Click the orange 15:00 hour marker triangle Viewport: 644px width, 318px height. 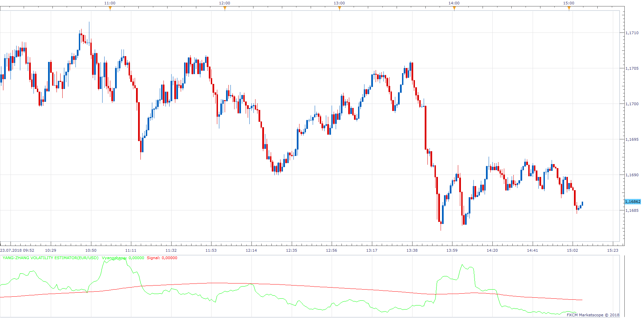[x=569, y=8]
